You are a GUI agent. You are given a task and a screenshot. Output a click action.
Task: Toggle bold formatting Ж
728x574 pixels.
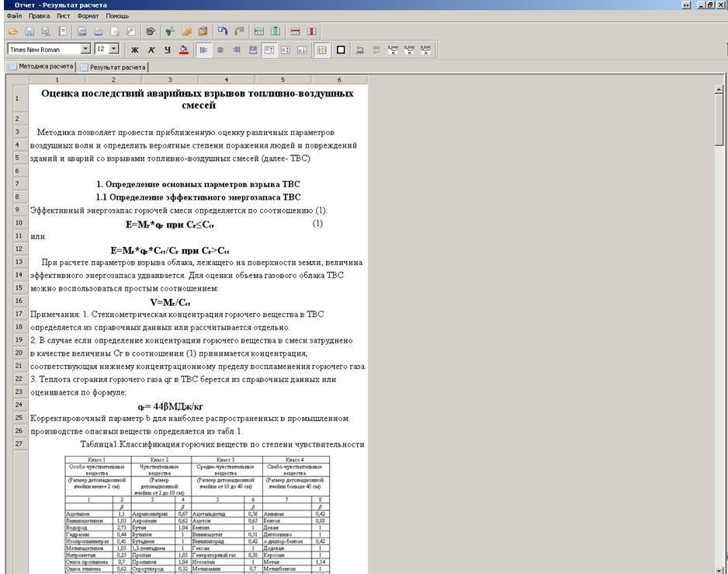tap(133, 50)
